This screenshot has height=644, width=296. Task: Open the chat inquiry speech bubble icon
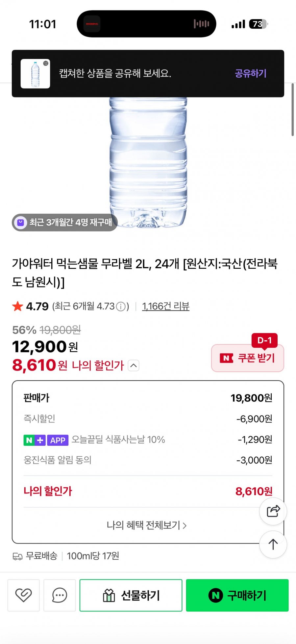click(60, 595)
